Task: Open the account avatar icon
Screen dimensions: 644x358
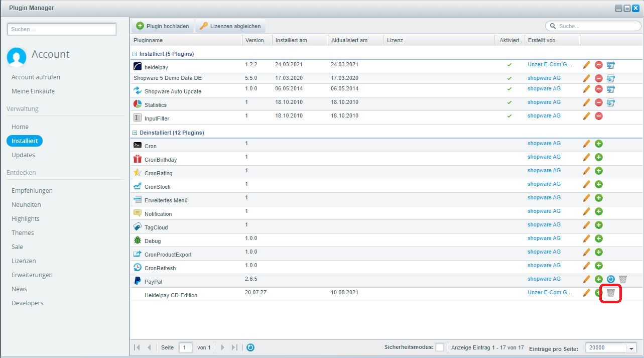Action: (17, 57)
